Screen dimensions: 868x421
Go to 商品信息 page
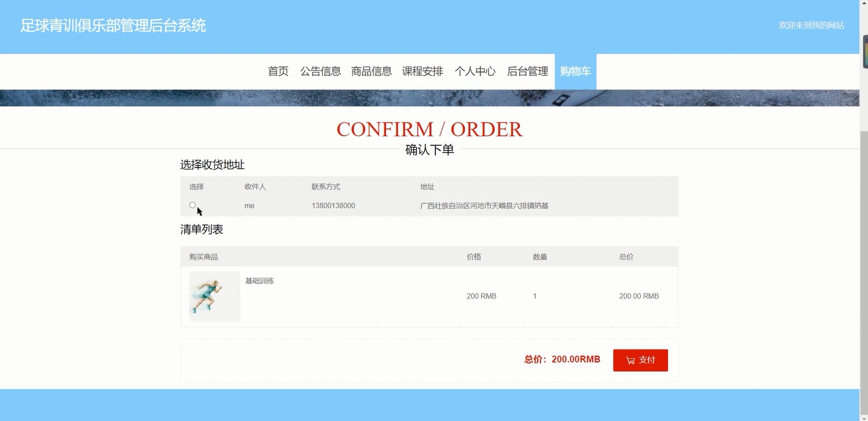click(372, 71)
